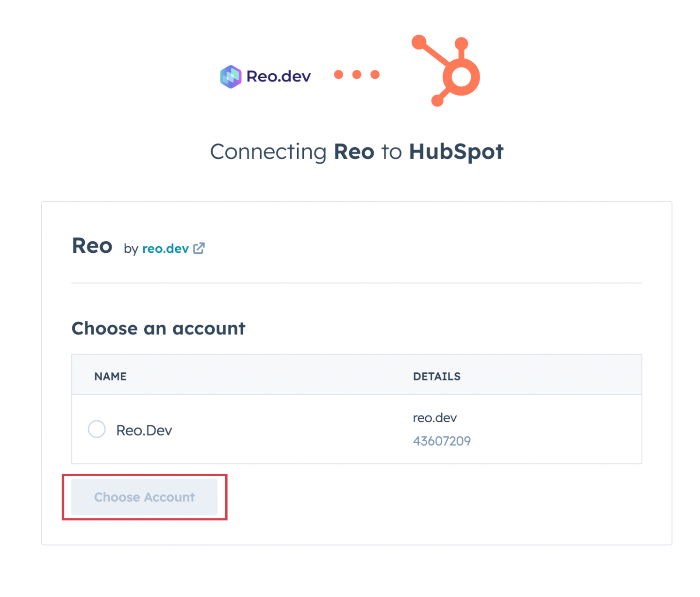Viewport: 700px width, 597px height.
Task: Click the NAME column header
Action: coord(110,377)
